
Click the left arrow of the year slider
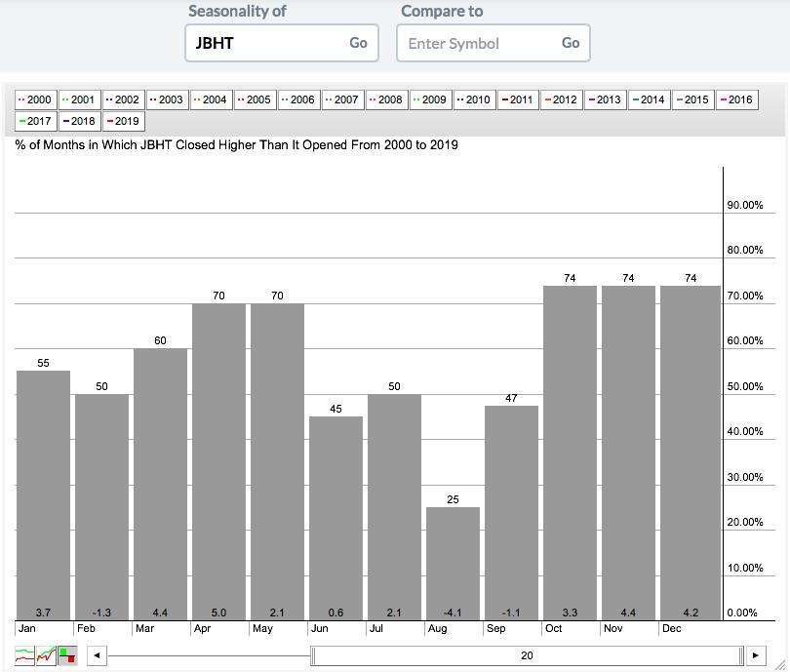click(x=97, y=655)
